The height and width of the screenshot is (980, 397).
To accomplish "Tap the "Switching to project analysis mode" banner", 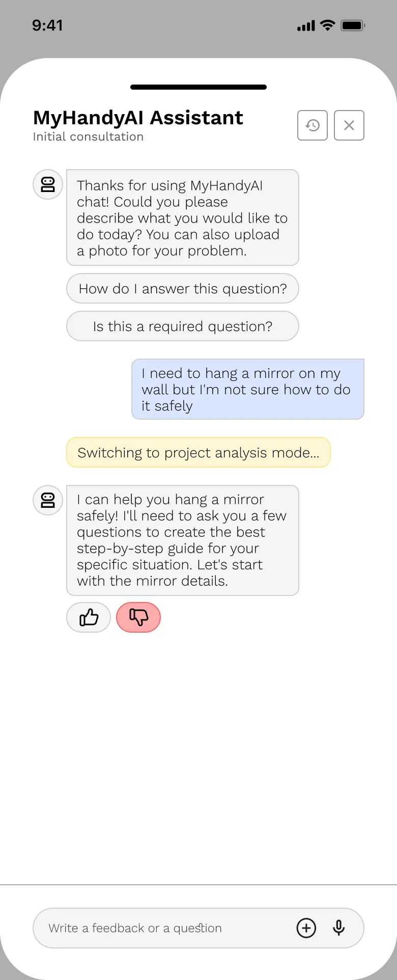I will click(x=198, y=453).
